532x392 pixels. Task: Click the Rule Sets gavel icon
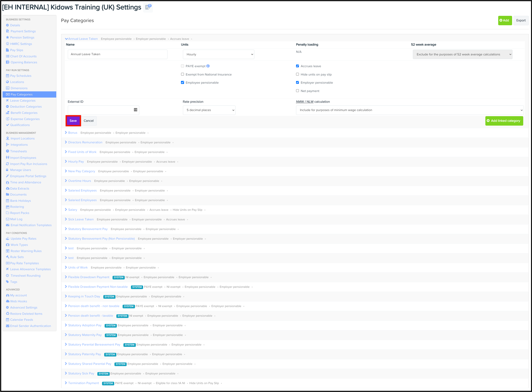click(7, 257)
